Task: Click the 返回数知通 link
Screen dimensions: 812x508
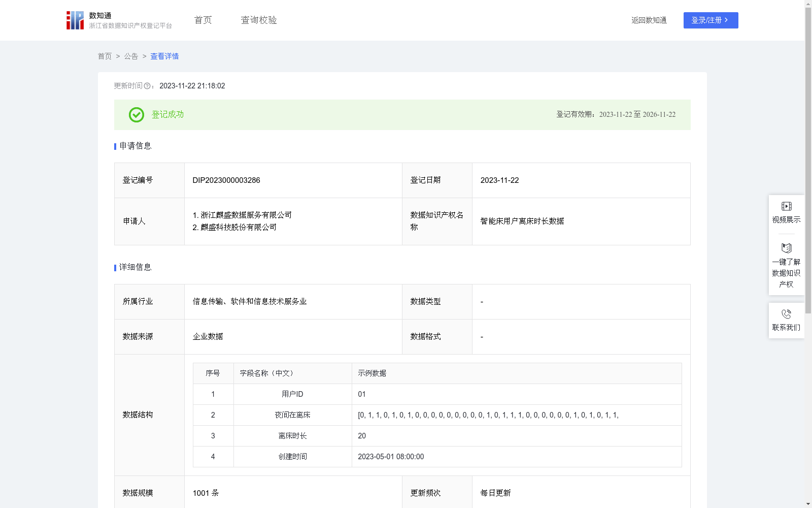Action: [649, 20]
